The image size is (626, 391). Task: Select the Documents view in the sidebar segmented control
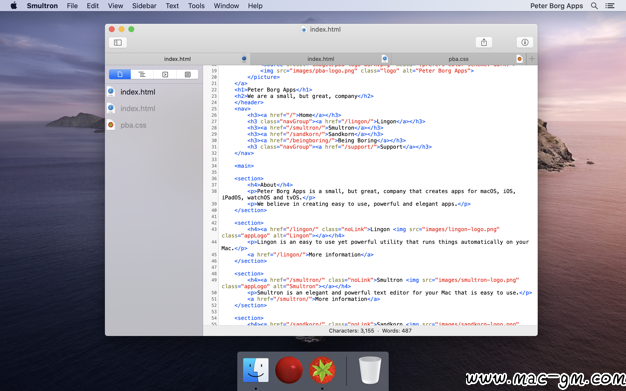point(120,74)
